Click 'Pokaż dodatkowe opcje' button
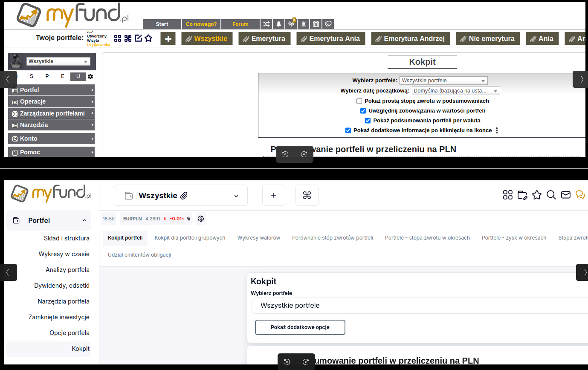 click(x=300, y=327)
